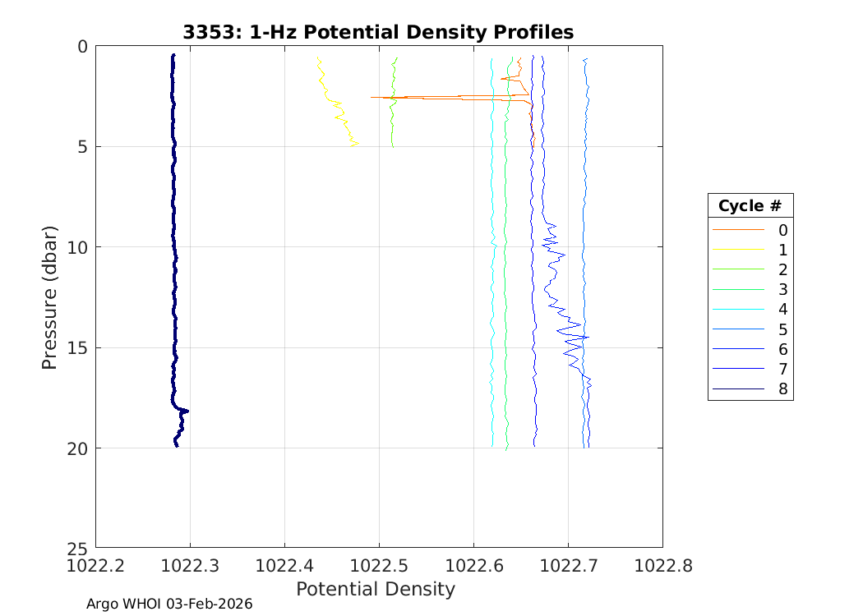Click legend label for cycle 5
Image resolution: width=863 pixels, height=616 pixels.
[x=782, y=329]
